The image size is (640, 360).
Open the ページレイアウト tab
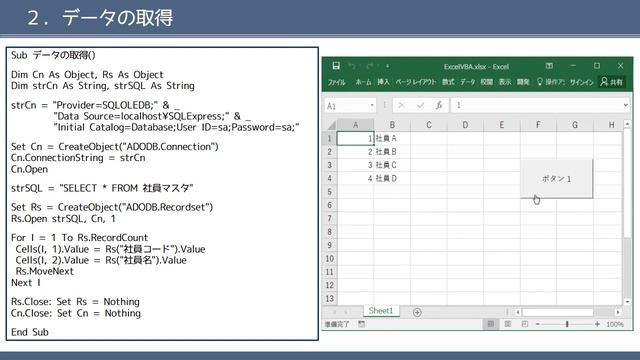click(416, 82)
